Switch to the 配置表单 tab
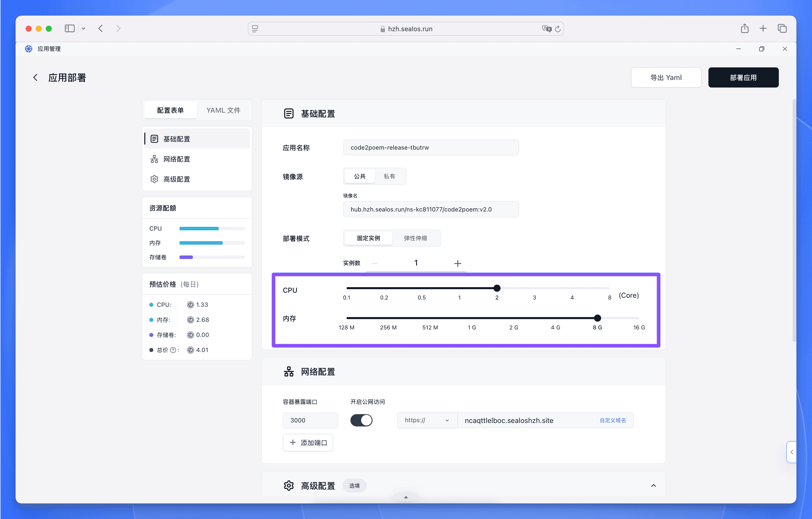Screen dimensions: 812x519 tap(170, 110)
